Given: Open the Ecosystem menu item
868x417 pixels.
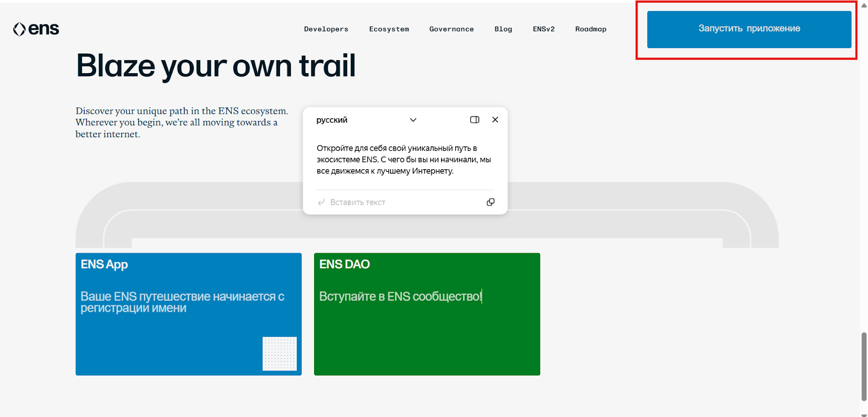Looking at the screenshot, I should (x=389, y=29).
